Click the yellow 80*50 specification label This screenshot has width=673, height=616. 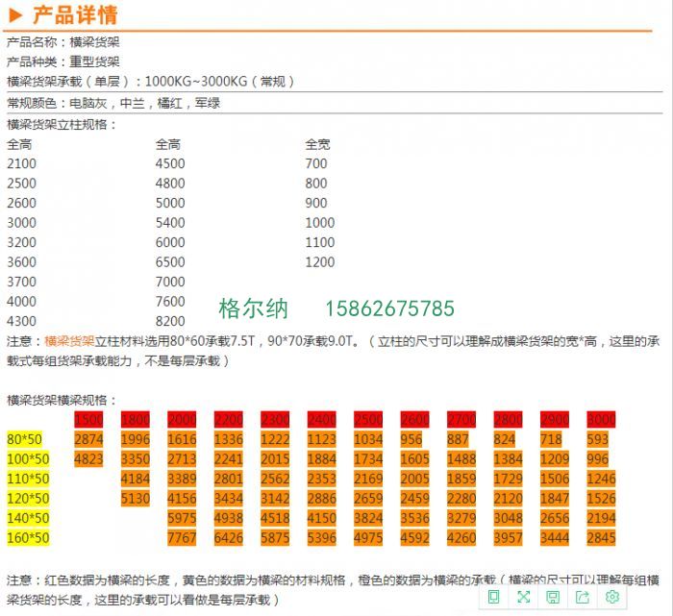(x=25, y=439)
